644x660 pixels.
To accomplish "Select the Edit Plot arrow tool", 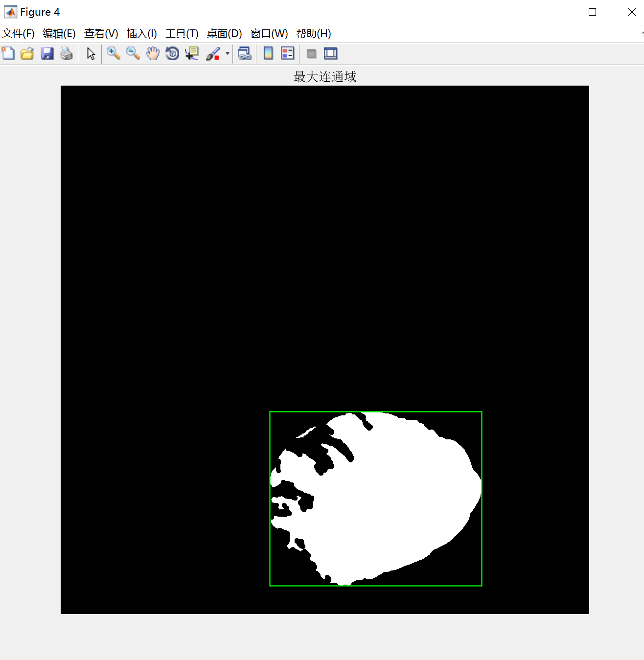I will [x=90, y=54].
